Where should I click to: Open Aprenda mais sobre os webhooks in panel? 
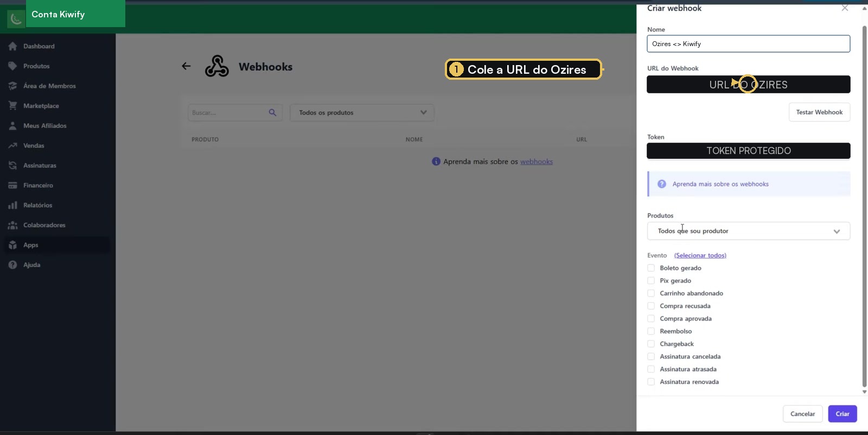tap(720, 184)
